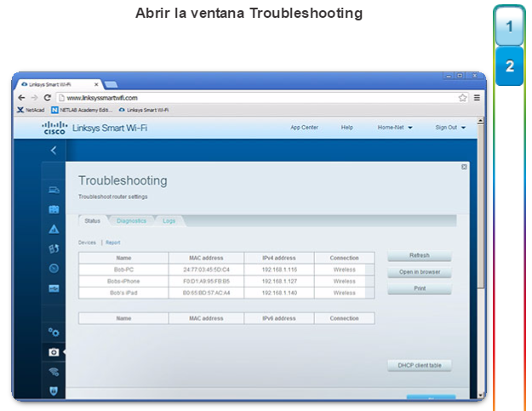532x411 pixels.
Task: Click the Linksys Smart Wi-Fi title text
Action: tap(110, 128)
